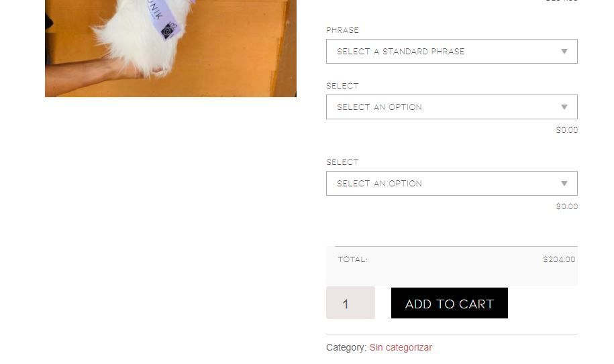
Task: Click the $0.00 price just above Total
Action: coord(566,206)
